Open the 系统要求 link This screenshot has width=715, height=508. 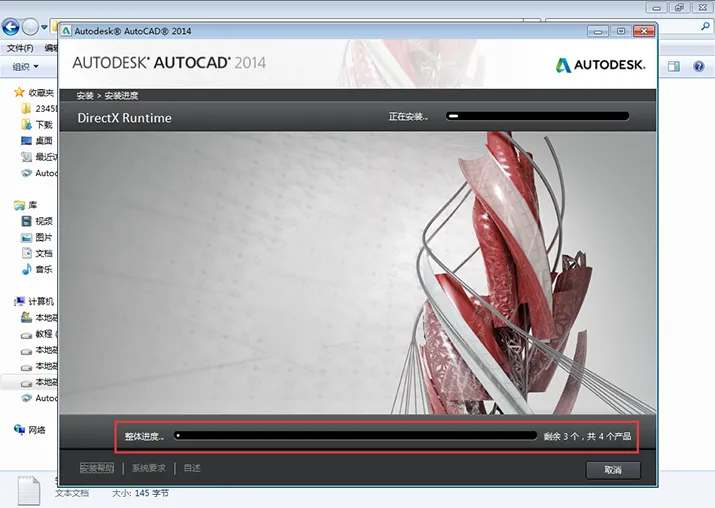pos(149,468)
